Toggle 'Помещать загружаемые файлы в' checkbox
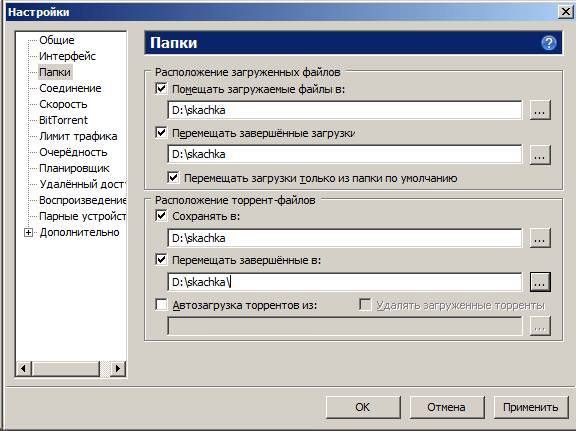The height and width of the screenshot is (431, 576). click(x=161, y=89)
